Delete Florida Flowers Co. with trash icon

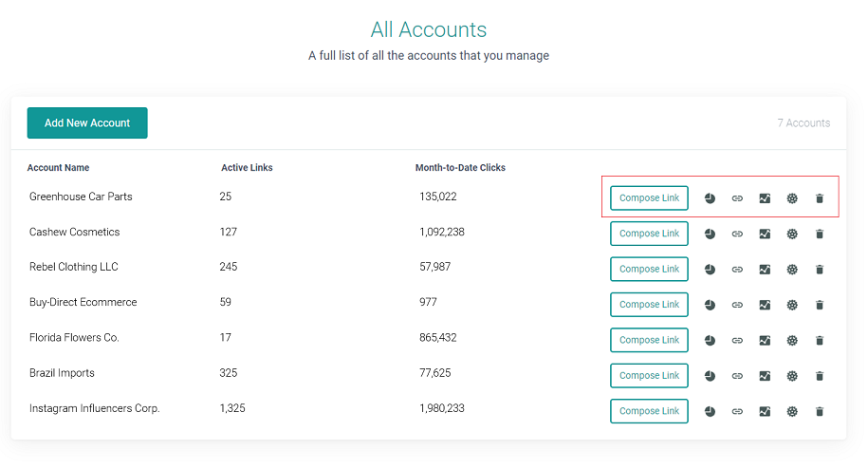tap(820, 340)
